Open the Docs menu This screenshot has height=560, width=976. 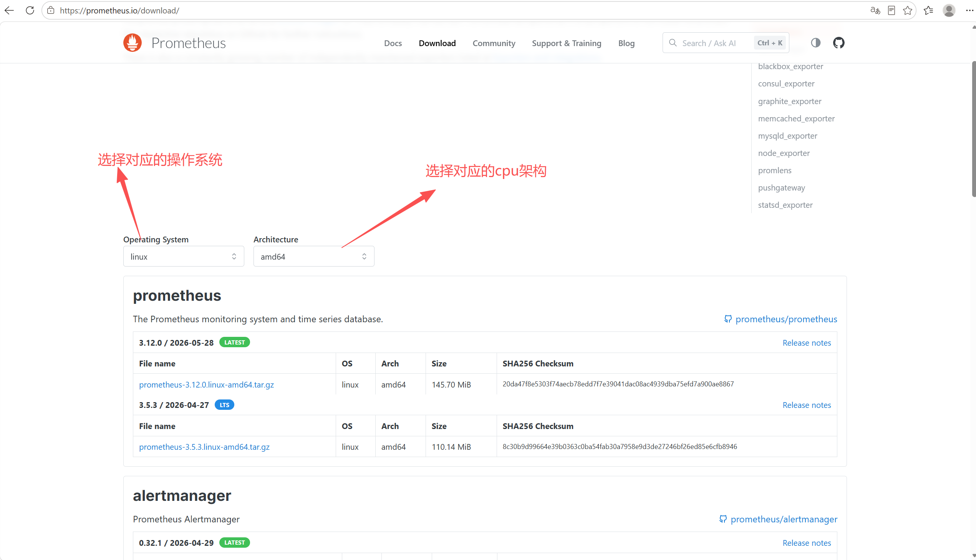point(393,43)
